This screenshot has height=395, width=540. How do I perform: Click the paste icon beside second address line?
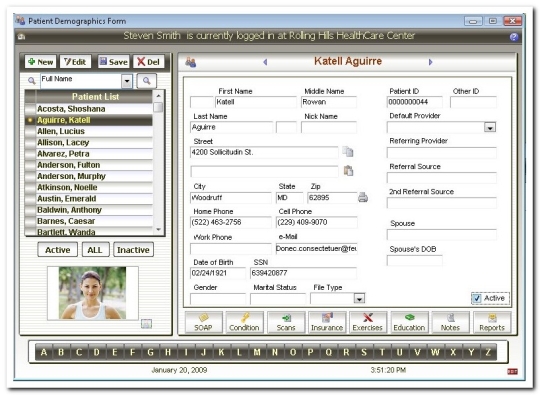click(349, 170)
